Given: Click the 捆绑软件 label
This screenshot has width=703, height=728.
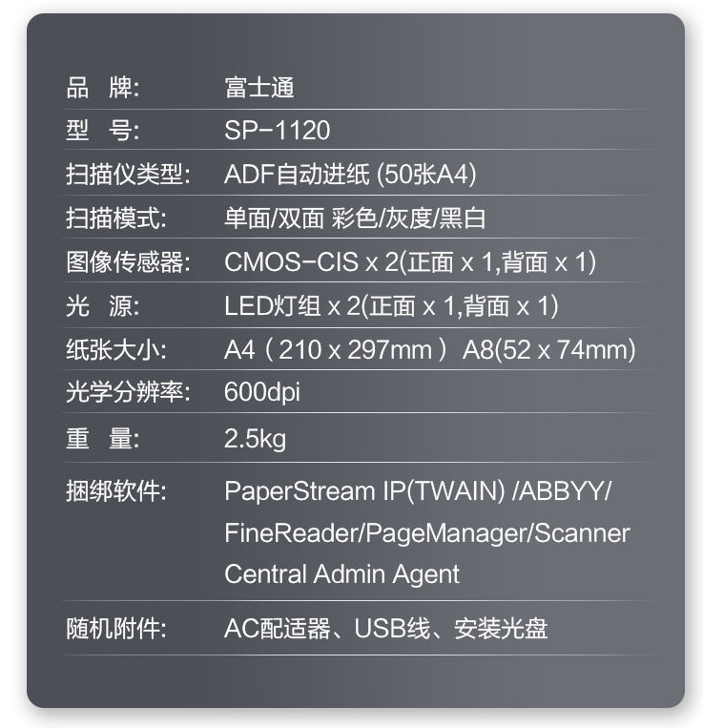Looking at the screenshot, I should tap(116, 490).
